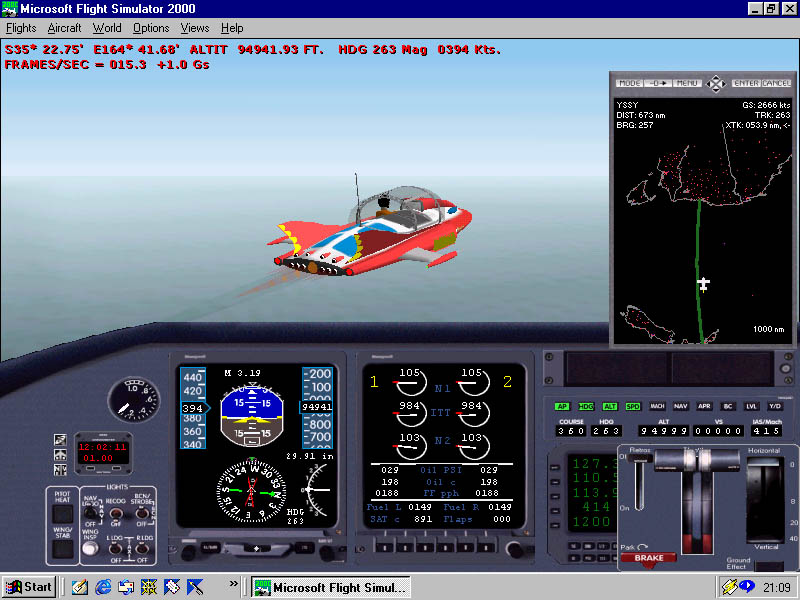
Task: Click the Ground Effect indicator box
Action: point(769,566)
